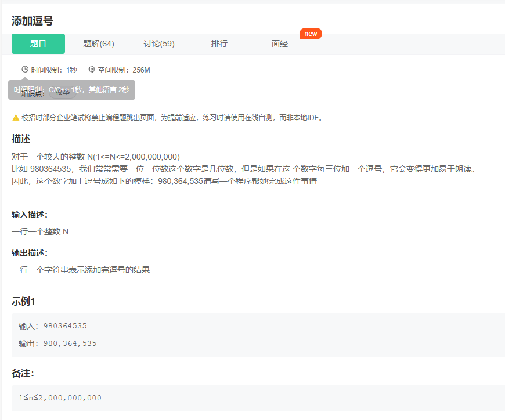
Task: Click the text 一行一个字符串表示添加完逗号的结果
Action: pyautogui.click(x=81, y=270)
